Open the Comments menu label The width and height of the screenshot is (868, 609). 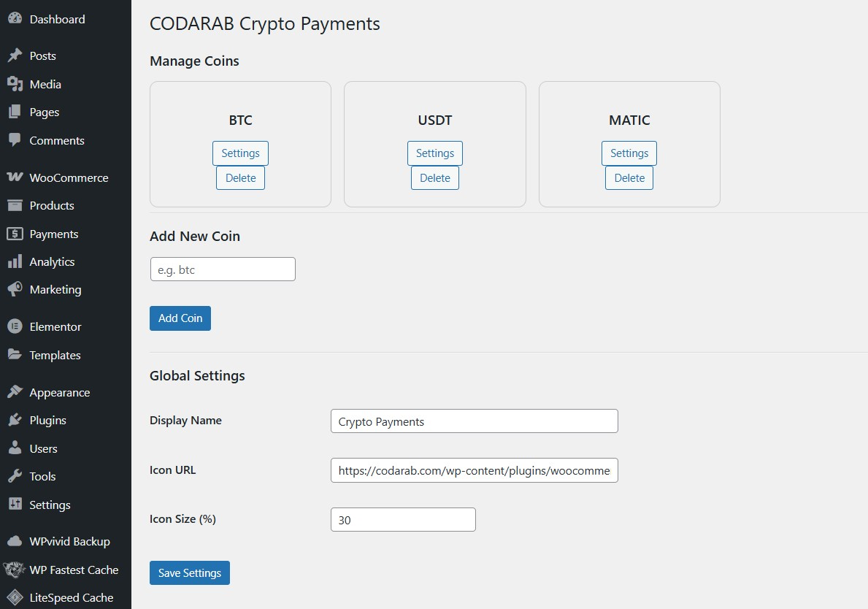(x=57, y=141)
